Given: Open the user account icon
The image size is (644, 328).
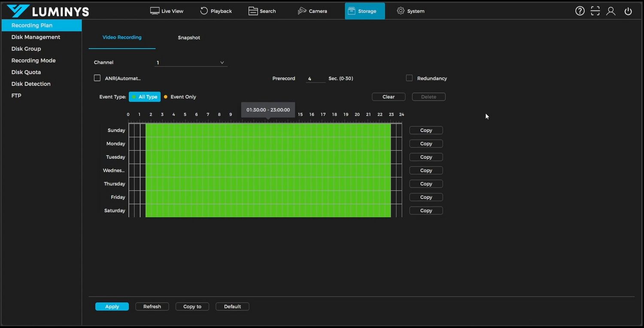Looking at the screenshot, I should (x=611, y=11).
